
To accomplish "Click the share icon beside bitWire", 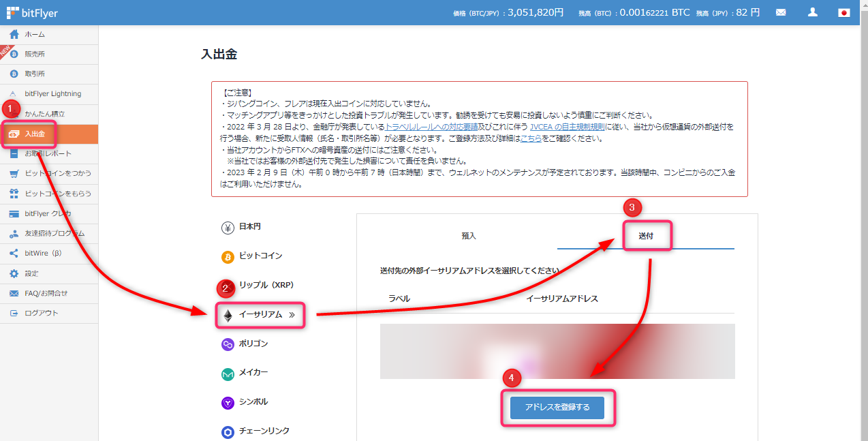I will pyautogui.click(x=14, y=253).
